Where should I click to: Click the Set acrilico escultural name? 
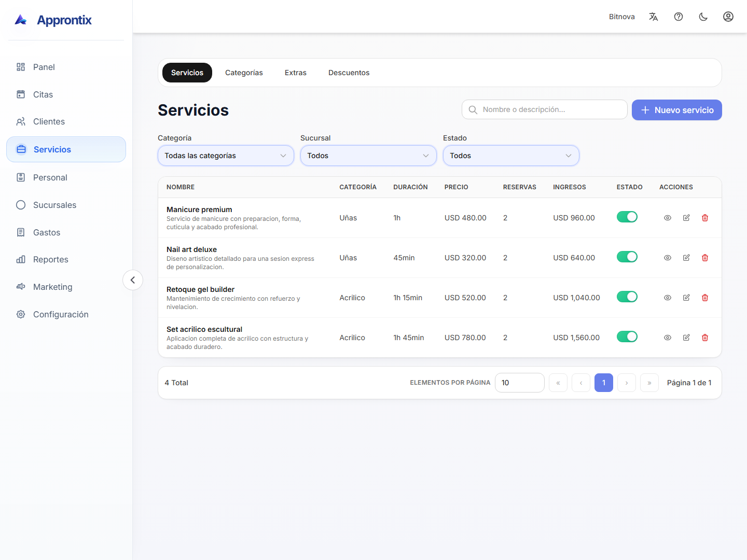(x=204, y=329)
